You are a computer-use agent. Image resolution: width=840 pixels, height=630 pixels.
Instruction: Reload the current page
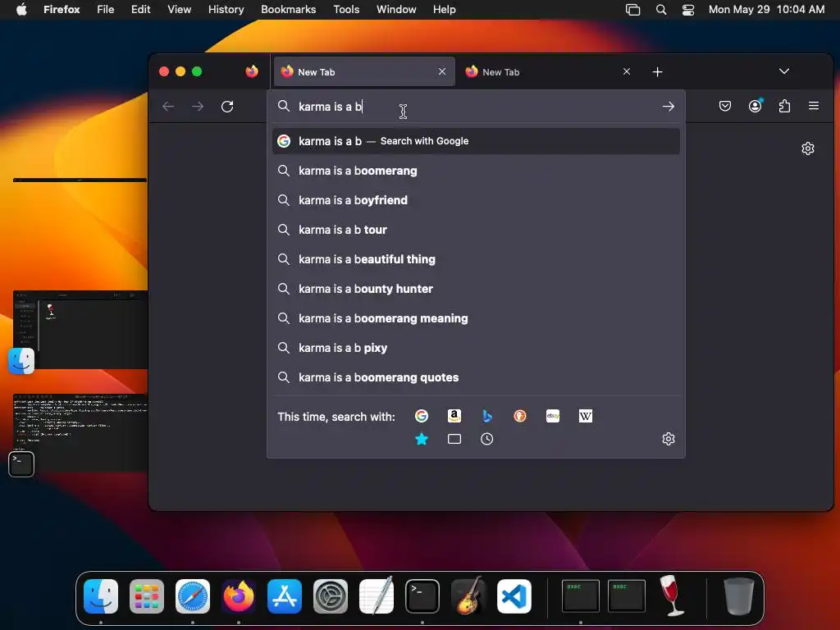227,107
